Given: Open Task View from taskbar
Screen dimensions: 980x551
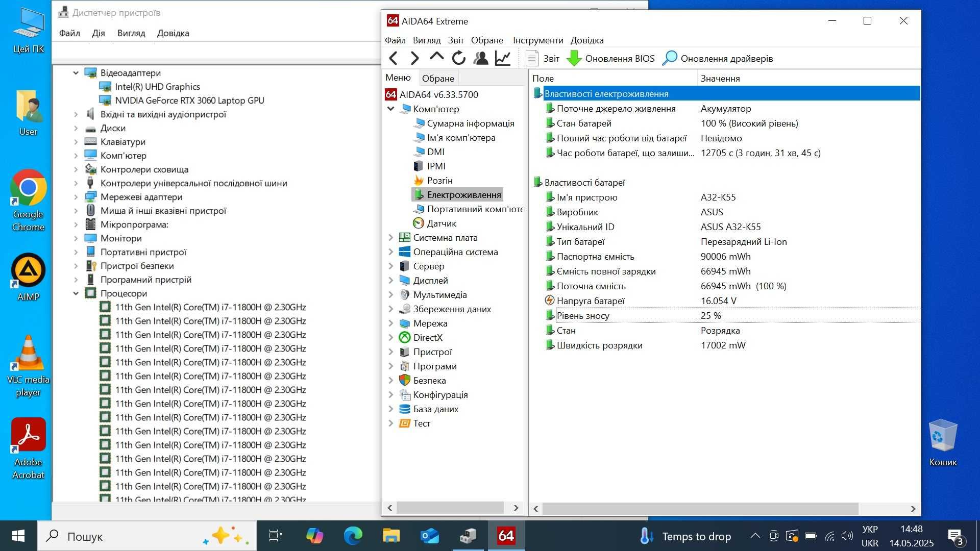Looking at the screenshot, I should tap(276, 536).
